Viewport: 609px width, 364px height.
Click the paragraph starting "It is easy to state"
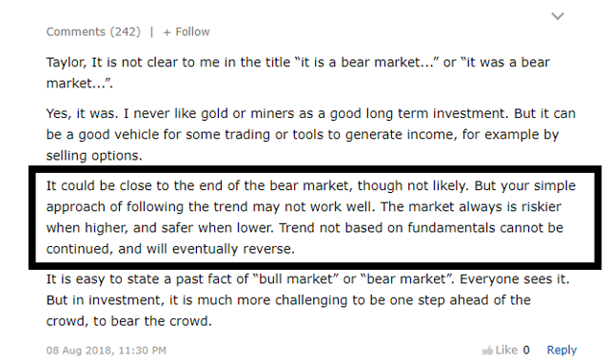[x=308, y=300]
